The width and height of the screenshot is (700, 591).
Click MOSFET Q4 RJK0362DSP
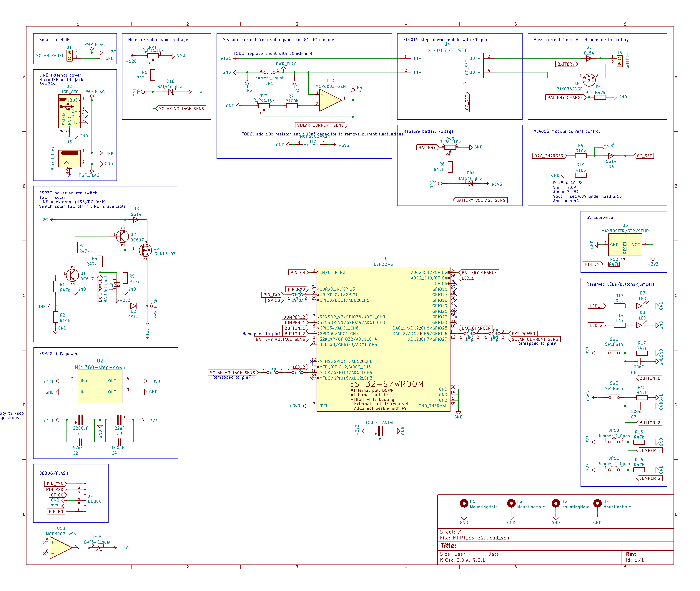[589, 80]
